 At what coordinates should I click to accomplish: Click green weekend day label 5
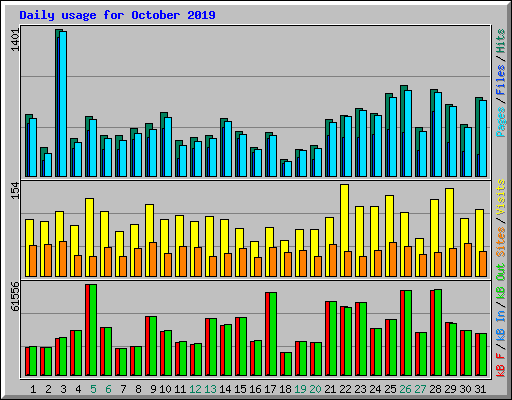pyautogui.click(x=93, y=389)
